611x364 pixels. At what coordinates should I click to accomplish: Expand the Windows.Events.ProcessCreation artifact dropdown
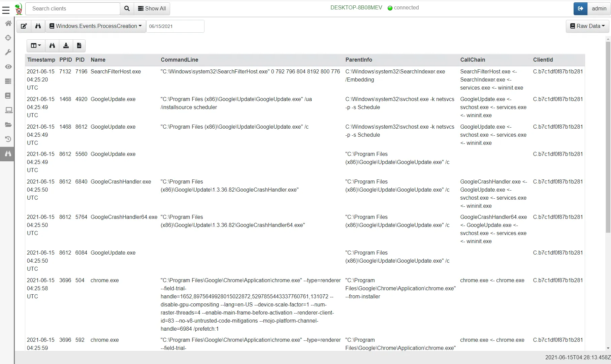[x=96, y=26]
